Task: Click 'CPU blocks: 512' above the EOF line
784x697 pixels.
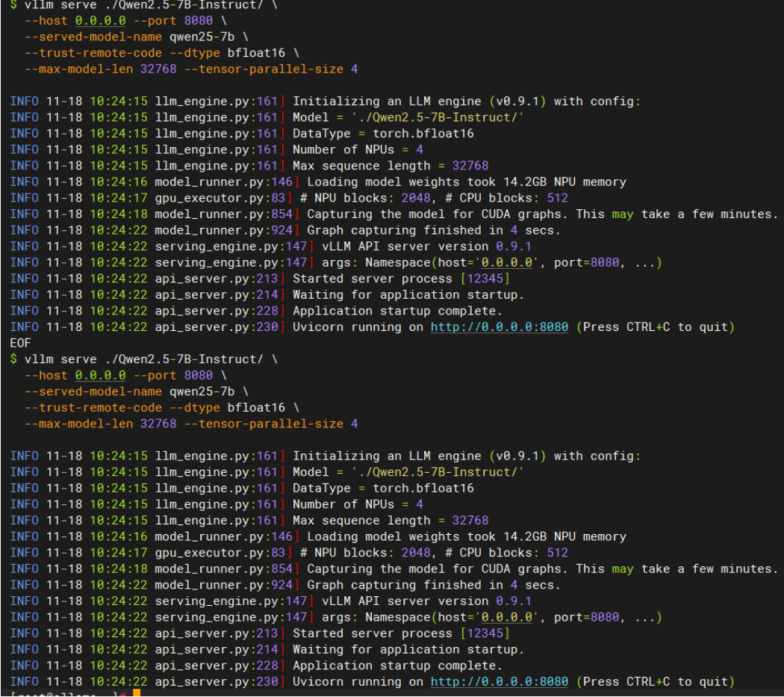Action: (514, 198)
